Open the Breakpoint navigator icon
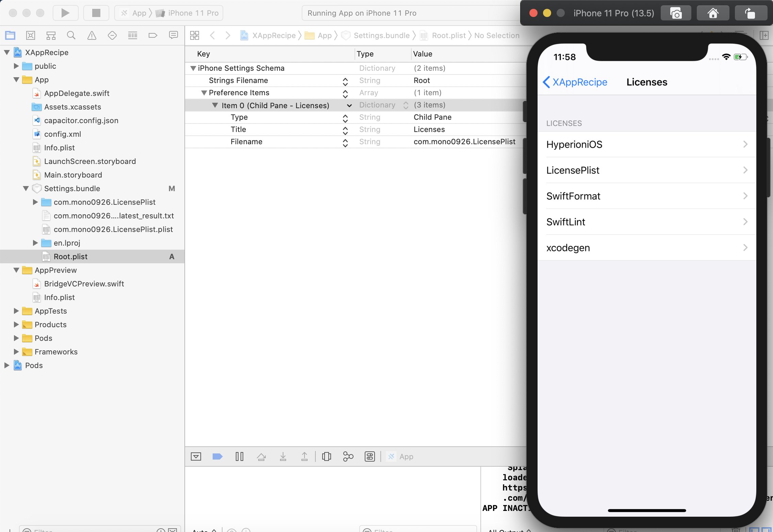The height and width of the screenshot is (532, 773). coord(153,35)
